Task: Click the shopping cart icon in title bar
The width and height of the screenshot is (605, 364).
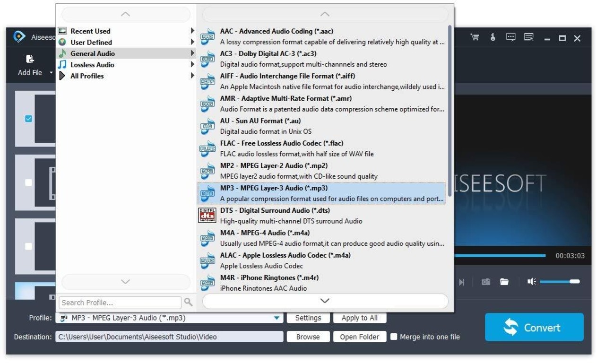Action: 475,37
